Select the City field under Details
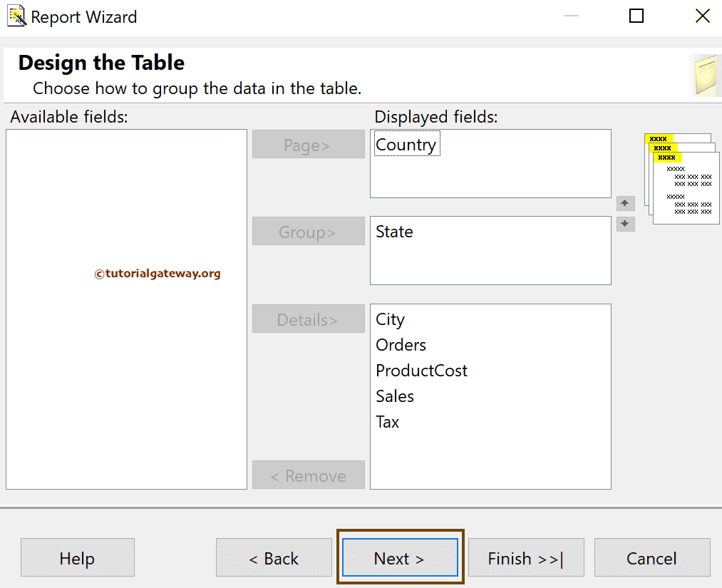 [390, 319]
